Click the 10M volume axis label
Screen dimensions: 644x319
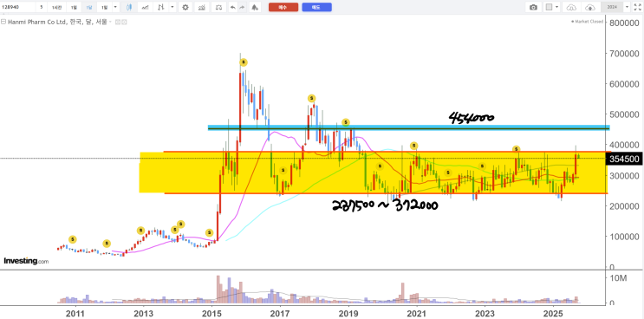(x=618, y=278)
